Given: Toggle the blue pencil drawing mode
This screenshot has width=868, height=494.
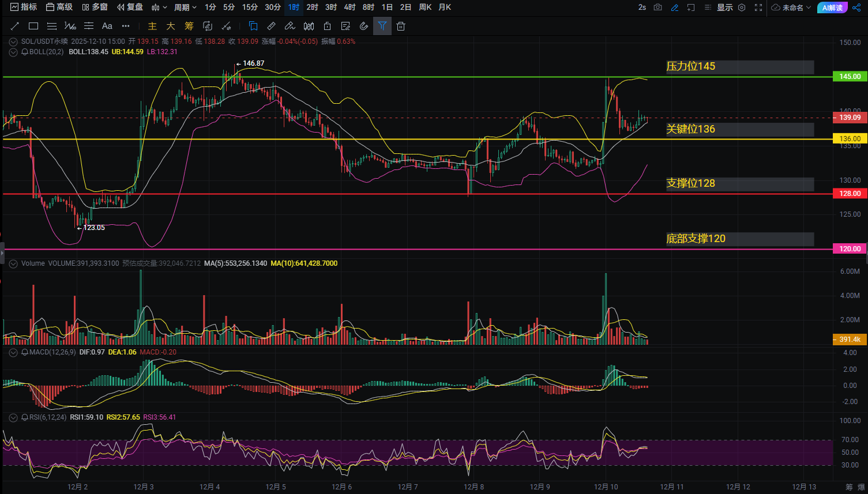Looking at the screenshot, I should (x=675, y=7).
